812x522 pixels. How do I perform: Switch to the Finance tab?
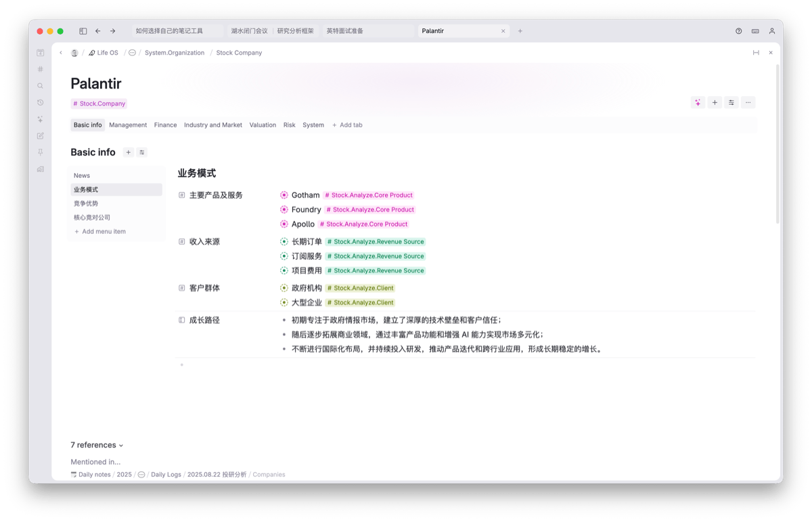coord(165,125)
